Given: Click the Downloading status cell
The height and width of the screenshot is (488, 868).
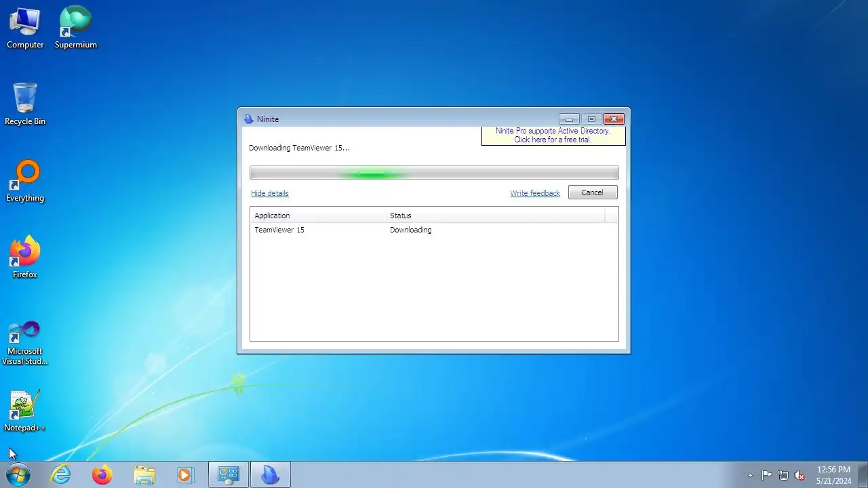Looking at the screenshot, I should click(x=411, y=230).
